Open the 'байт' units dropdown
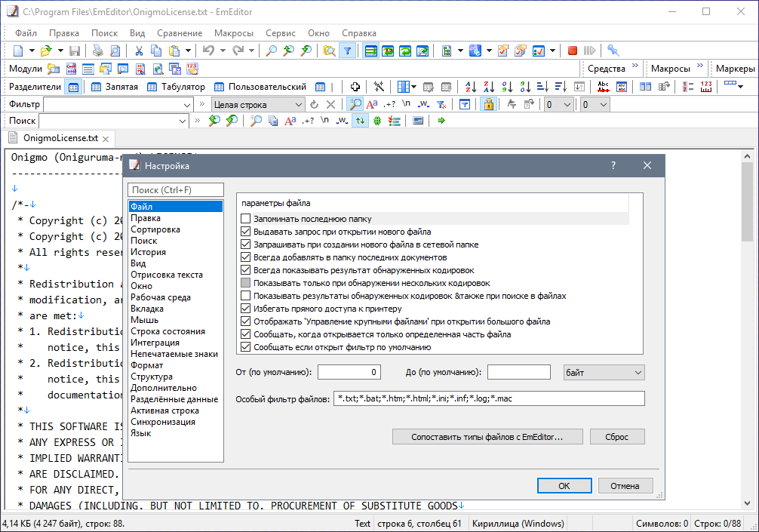 click(x=604, y=372)
